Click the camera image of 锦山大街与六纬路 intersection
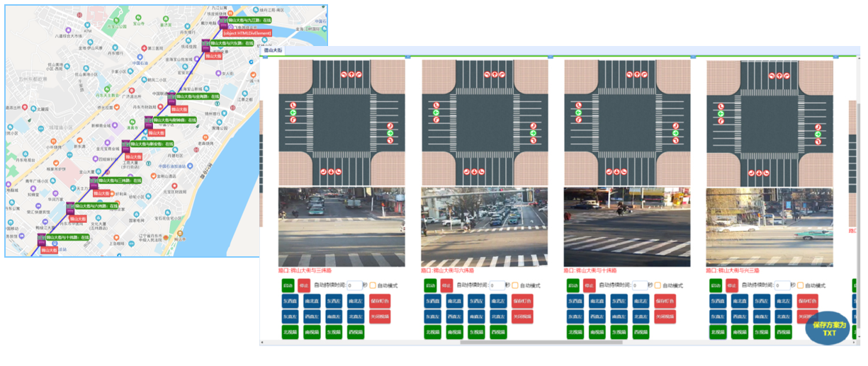 coord(484,227)
